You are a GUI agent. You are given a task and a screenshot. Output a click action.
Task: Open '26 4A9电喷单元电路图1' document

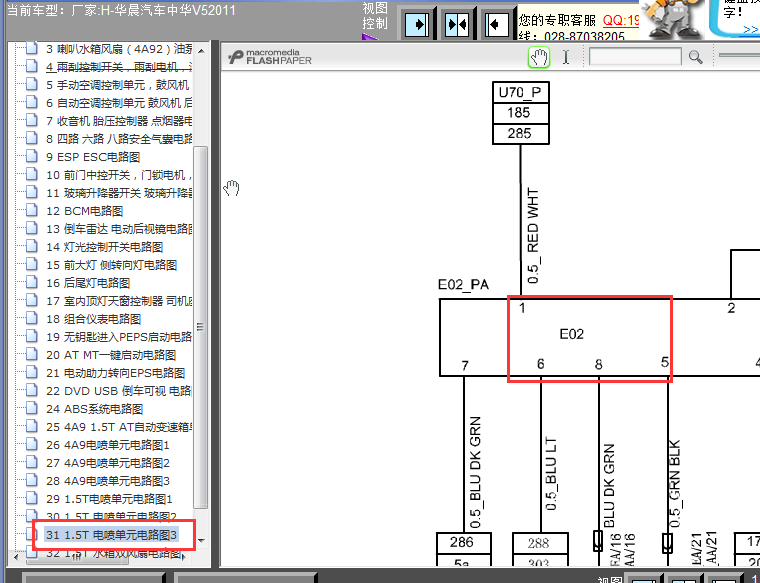(108, 445)
